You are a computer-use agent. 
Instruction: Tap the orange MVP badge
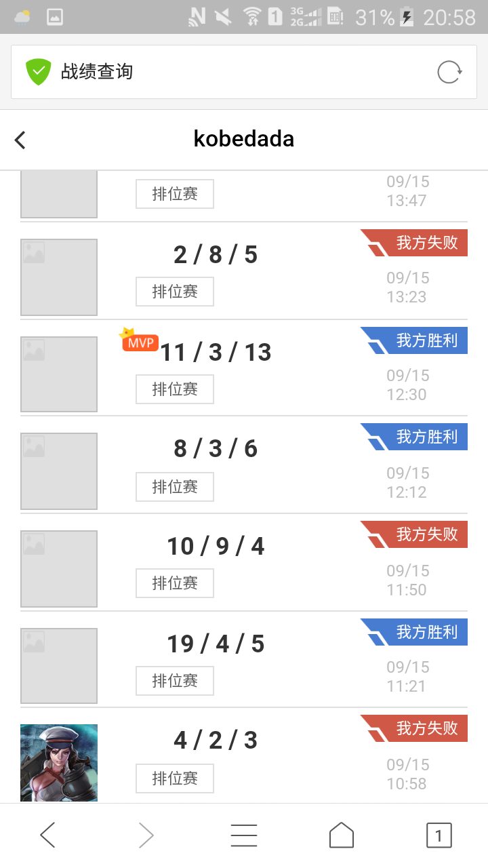(140, 341)
